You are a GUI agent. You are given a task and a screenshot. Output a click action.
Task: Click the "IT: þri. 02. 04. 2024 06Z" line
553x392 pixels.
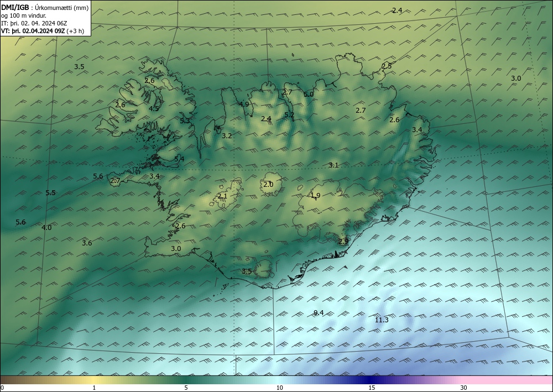point(34,23)
